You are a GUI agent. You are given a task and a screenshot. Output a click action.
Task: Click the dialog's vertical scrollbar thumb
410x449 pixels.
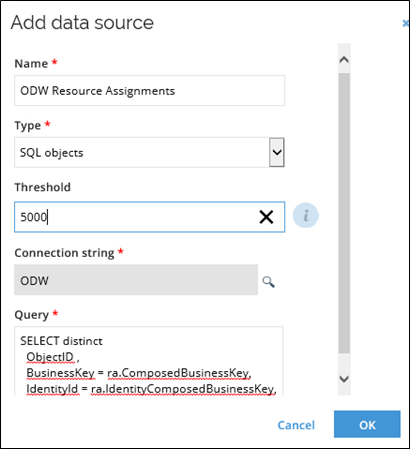[344, 213]
